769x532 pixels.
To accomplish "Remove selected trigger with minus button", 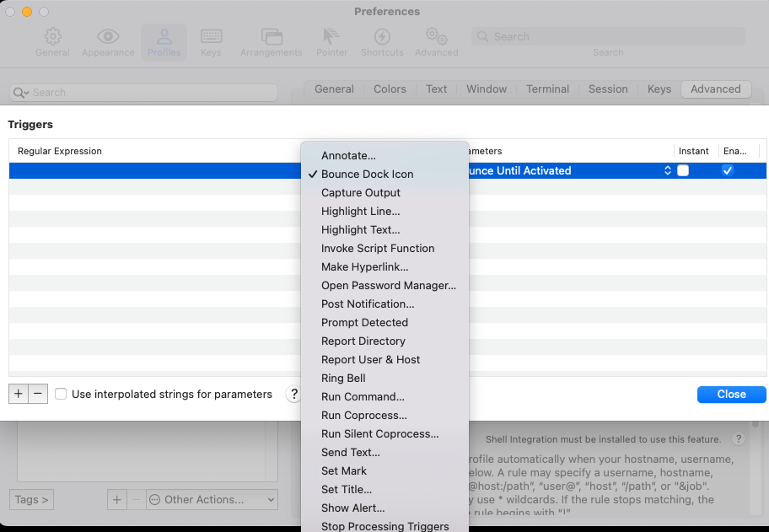I will (x=38, y=394).
